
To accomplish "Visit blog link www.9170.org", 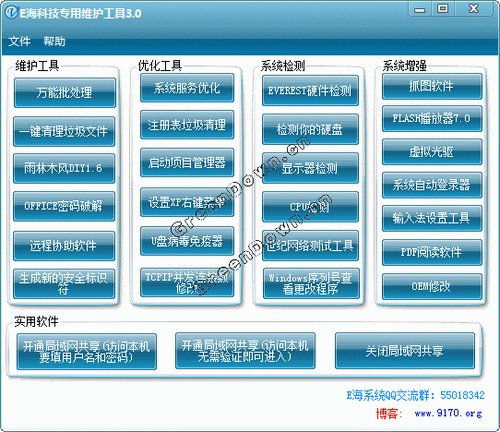I will click(448, 414).
